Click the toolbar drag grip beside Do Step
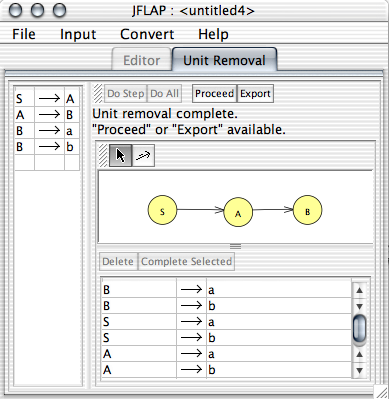The image size is (389, 399). point(98,94)
